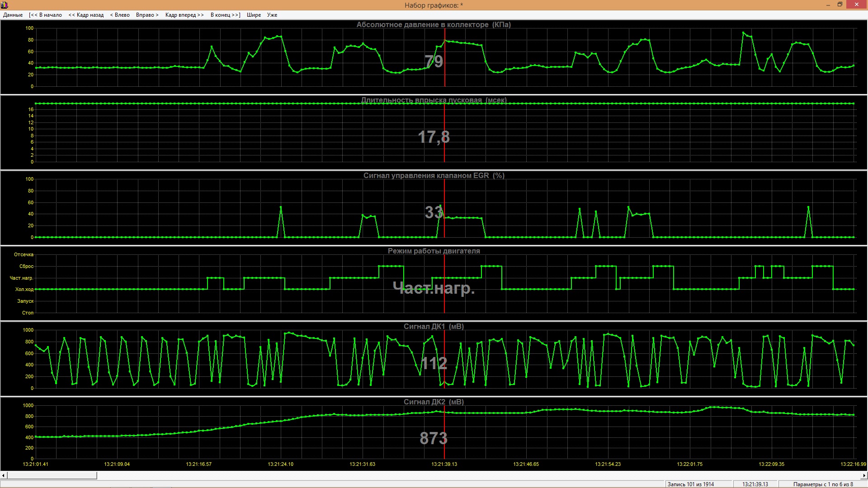This screenshot has width=868, height=488.
Task: Click the horizontal scrollbar right arrow
Action: coord(864,475)
